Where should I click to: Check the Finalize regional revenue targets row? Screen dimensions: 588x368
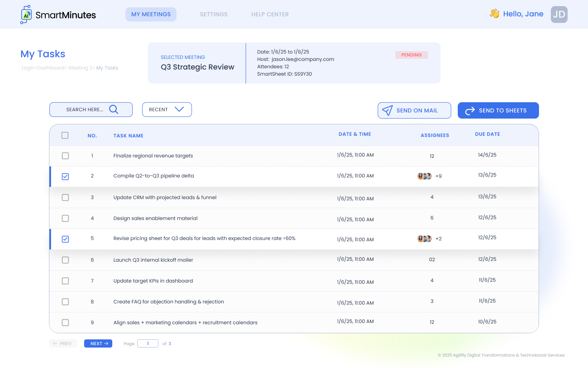[x=65, y=156]
